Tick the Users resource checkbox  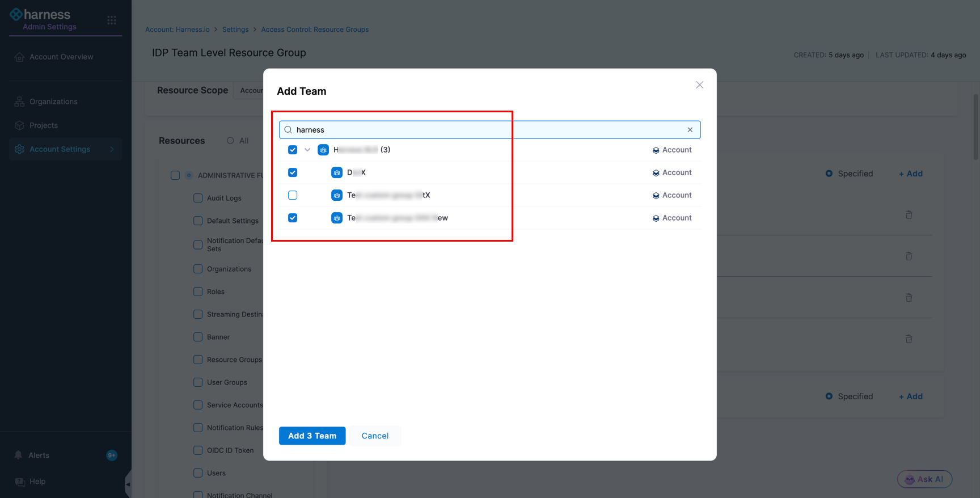coord(198,473)
